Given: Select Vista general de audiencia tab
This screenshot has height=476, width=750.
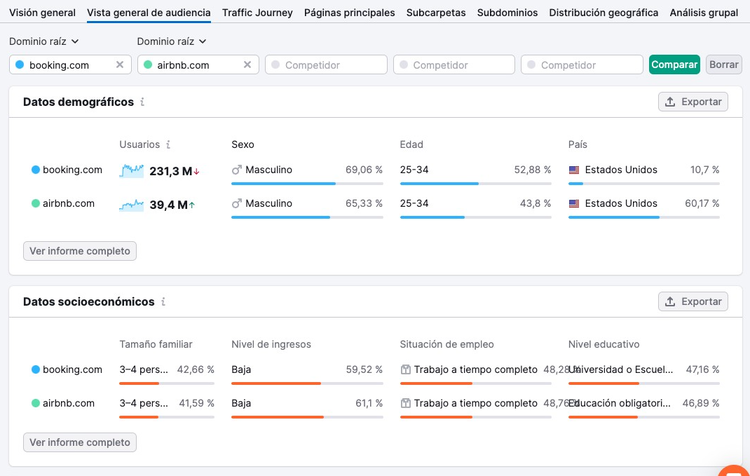Looking at the screenshot, I should tap(149, 12).
